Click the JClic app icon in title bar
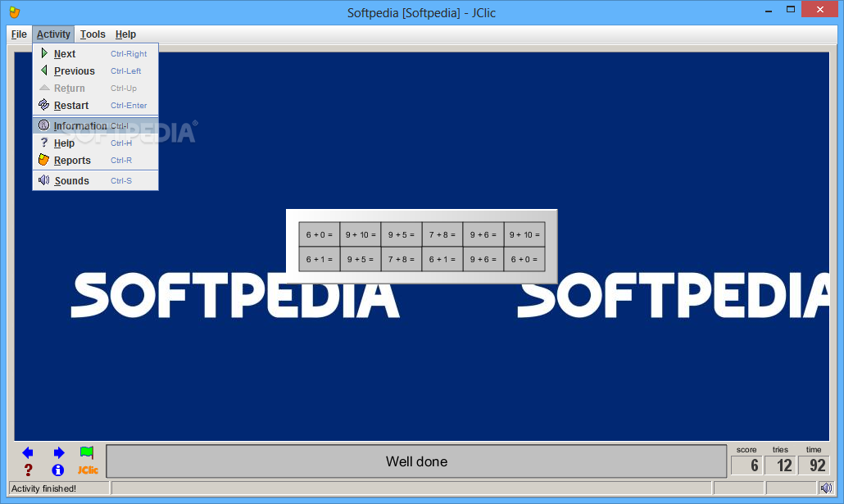The height and width of the screenshot is (504, 844). [15, 11]
